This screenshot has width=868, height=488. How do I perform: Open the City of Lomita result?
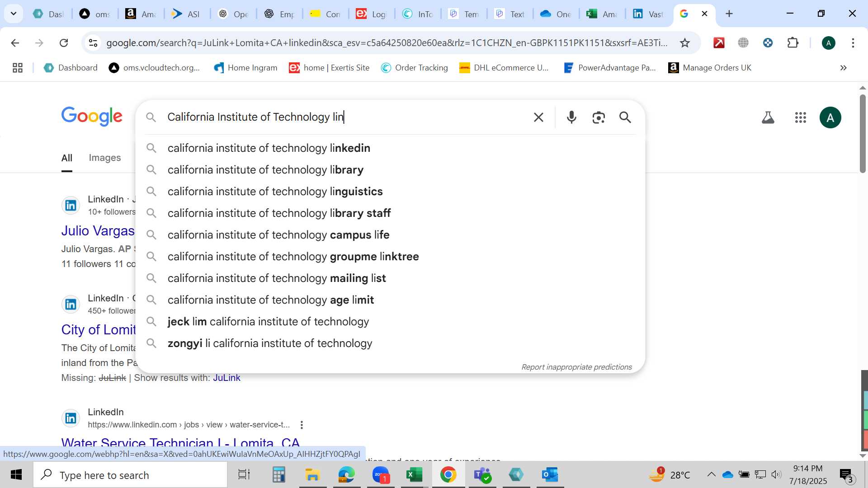(99, 330)
